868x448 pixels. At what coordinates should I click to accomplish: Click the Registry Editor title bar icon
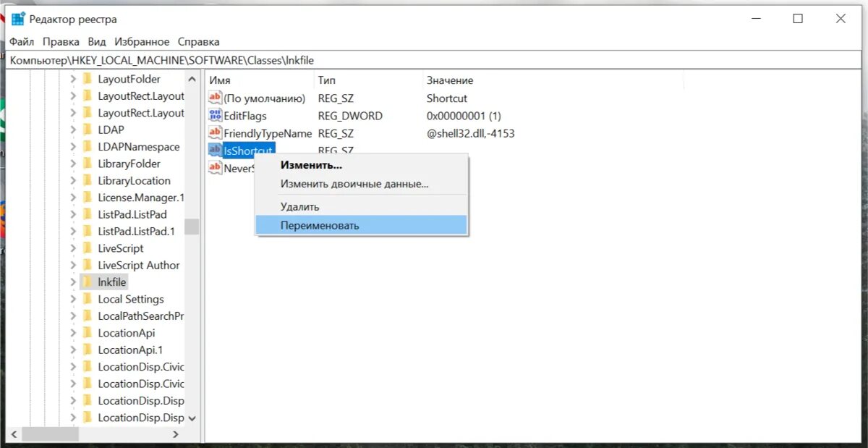coord(18,19)
